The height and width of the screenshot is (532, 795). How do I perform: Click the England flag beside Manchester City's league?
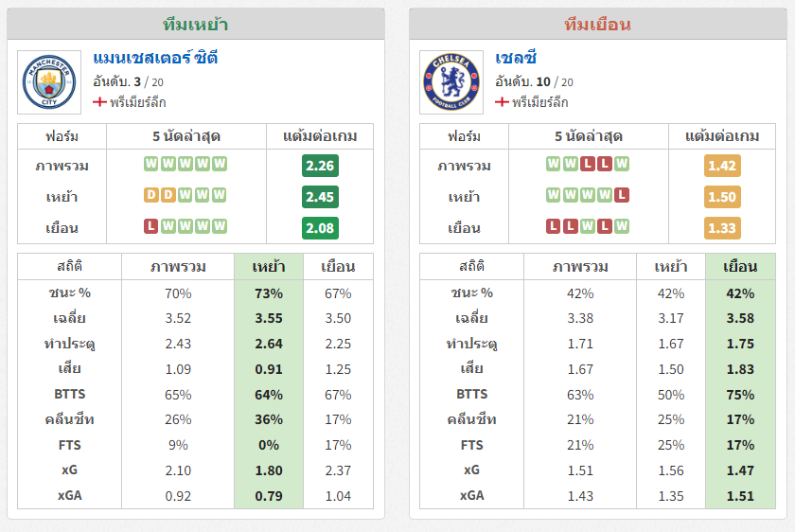100,102
